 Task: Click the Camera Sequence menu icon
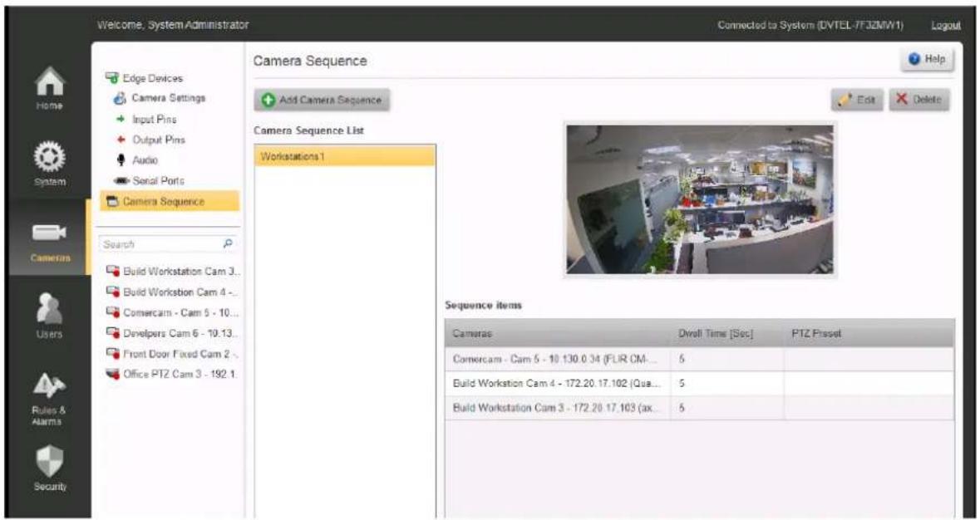point(112,202)
